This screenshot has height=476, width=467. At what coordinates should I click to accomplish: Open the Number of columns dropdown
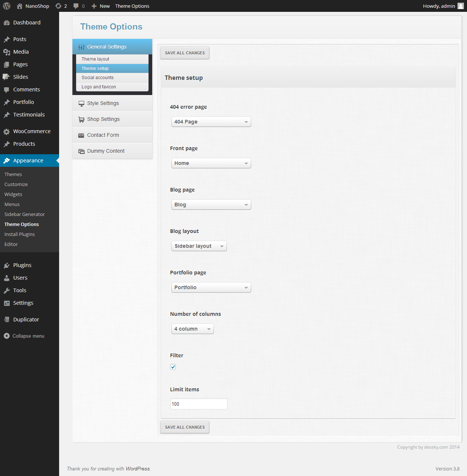[192, 329]
